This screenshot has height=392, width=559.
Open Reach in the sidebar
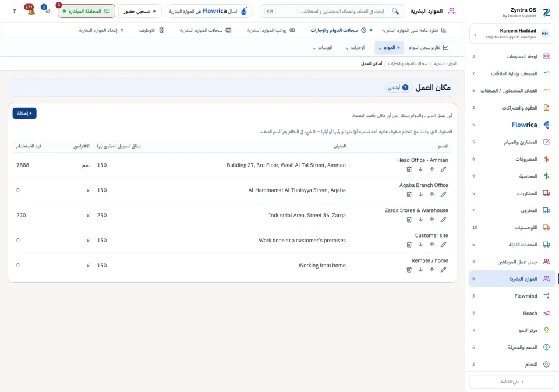[x=512, y=313]
